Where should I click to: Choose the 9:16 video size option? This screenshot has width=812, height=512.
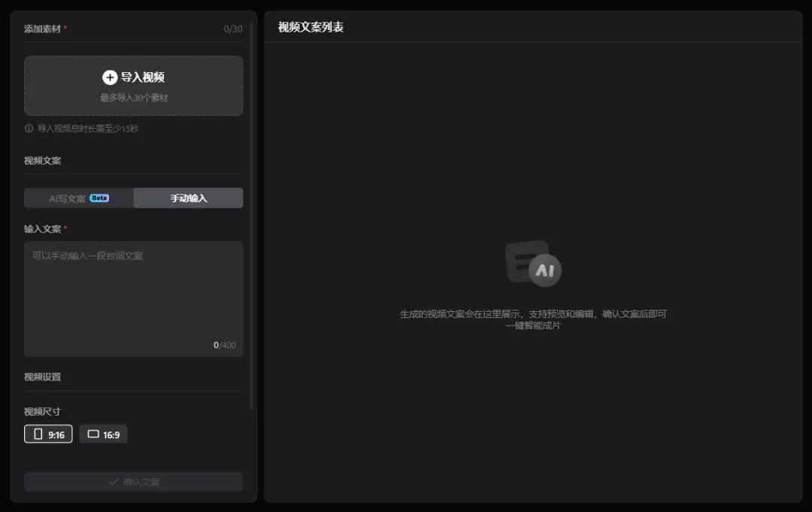tap(48, 434)
